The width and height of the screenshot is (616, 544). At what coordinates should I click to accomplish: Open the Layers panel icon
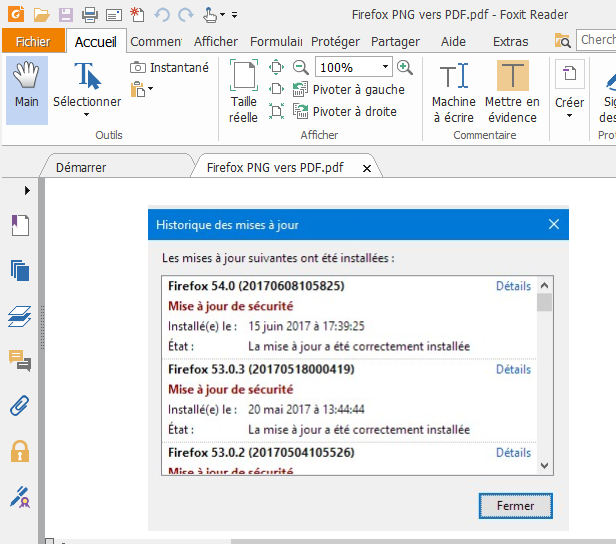(20, 316)
